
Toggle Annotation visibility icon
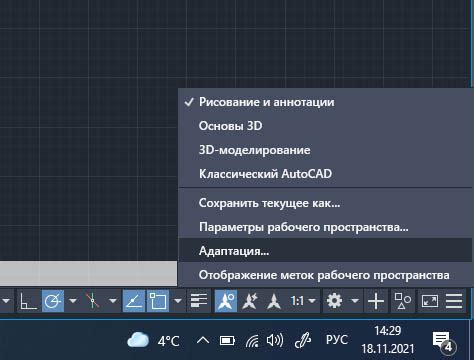click(x=226, y=301)
